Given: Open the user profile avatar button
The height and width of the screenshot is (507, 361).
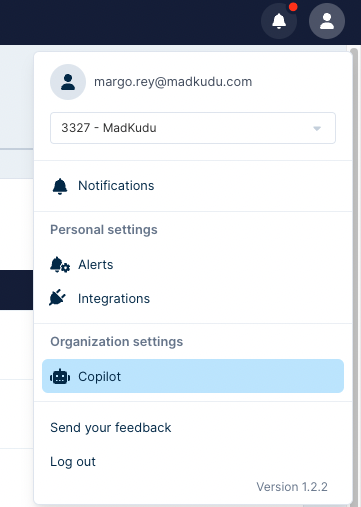Looking at the screenshot, I should [327, 21].
